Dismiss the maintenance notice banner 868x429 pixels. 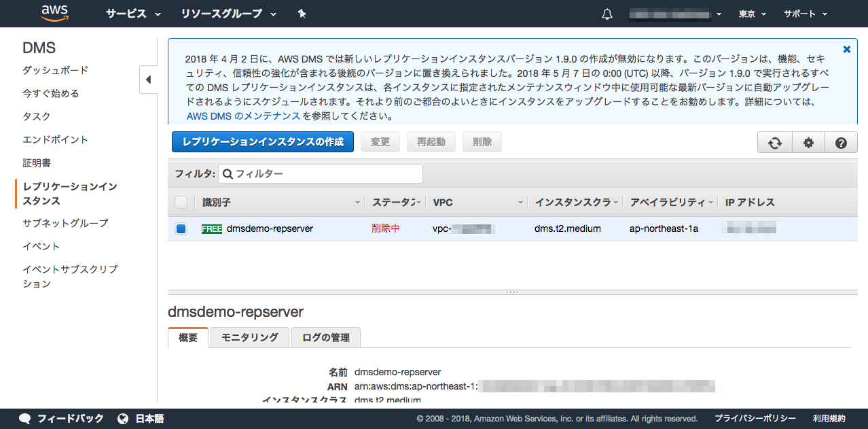click(x=846, y=49)
